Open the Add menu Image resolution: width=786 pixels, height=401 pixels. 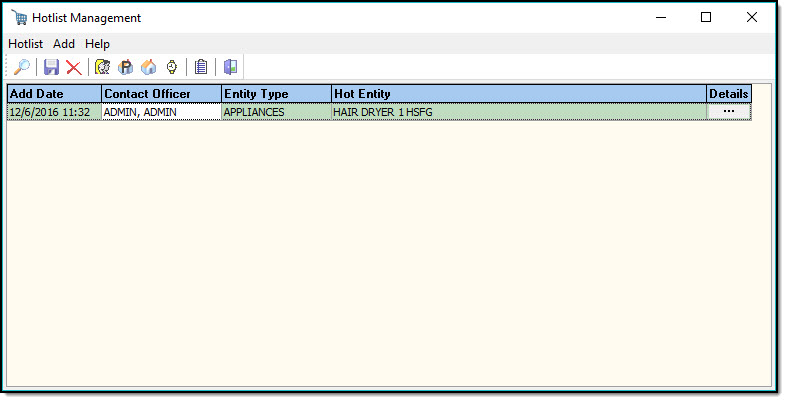point(64,44)
